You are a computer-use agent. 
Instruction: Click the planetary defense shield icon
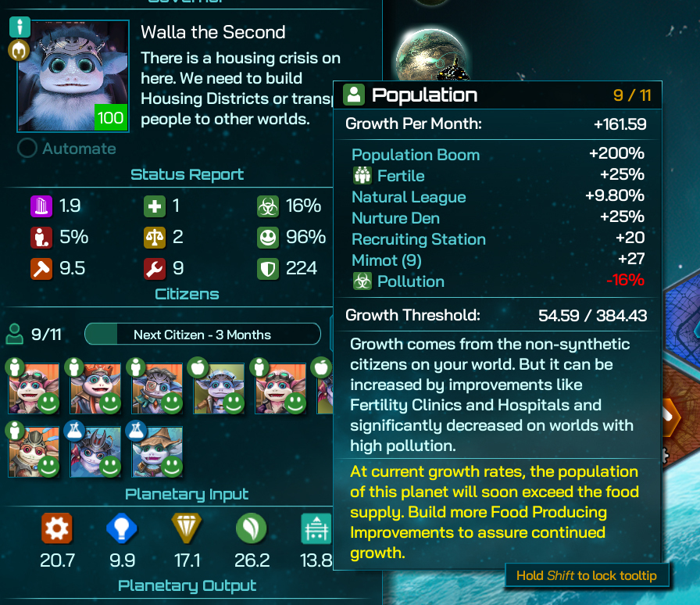pyautogui.click(x=268, y=269)
